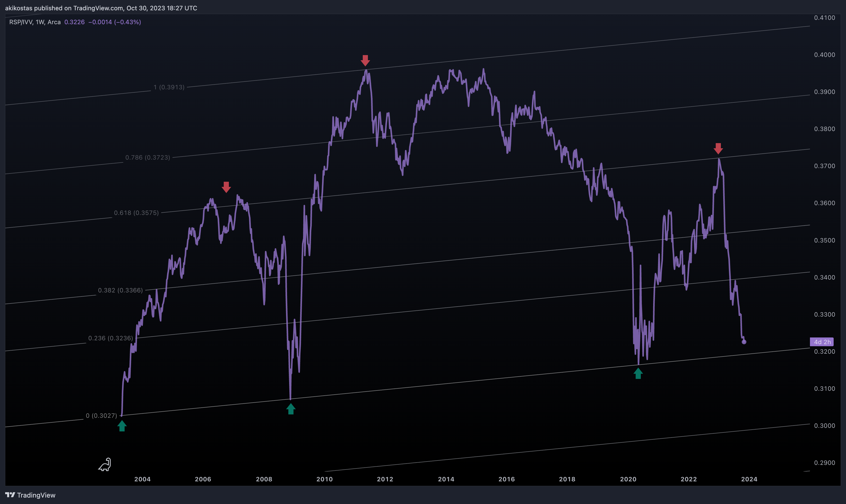The image size is (846, 504).
Task: Click the '0.786 (0.3723)' Fib level label
Action: coord(148,158)
